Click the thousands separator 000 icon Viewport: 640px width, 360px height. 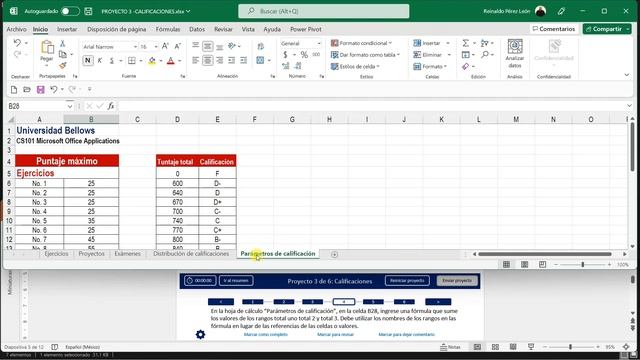point(316,54)
